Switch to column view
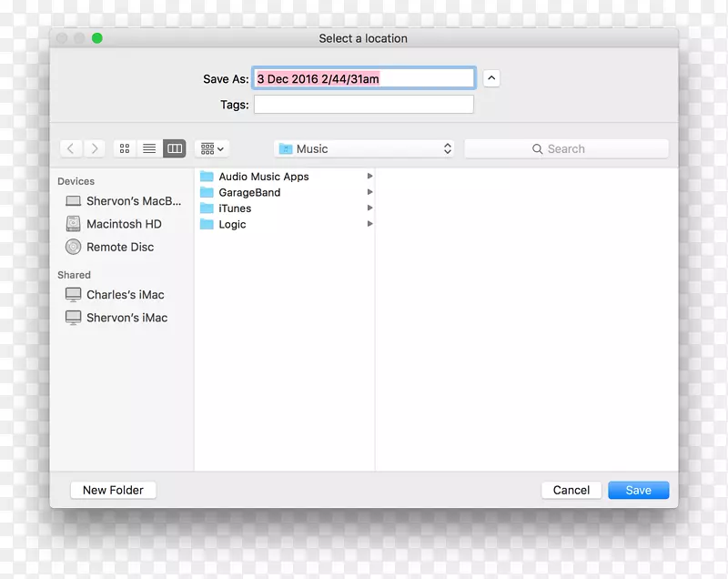This screenshot has width=728, height=579. [x=174, y=148]
